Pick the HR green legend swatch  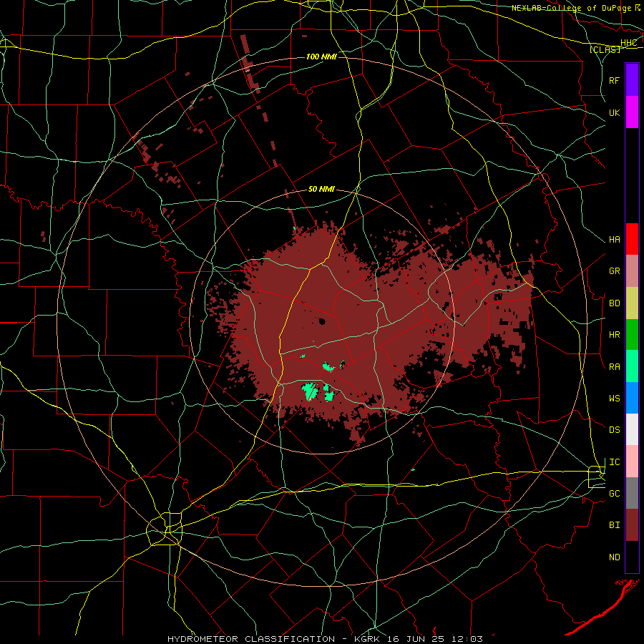click(632, 334)
